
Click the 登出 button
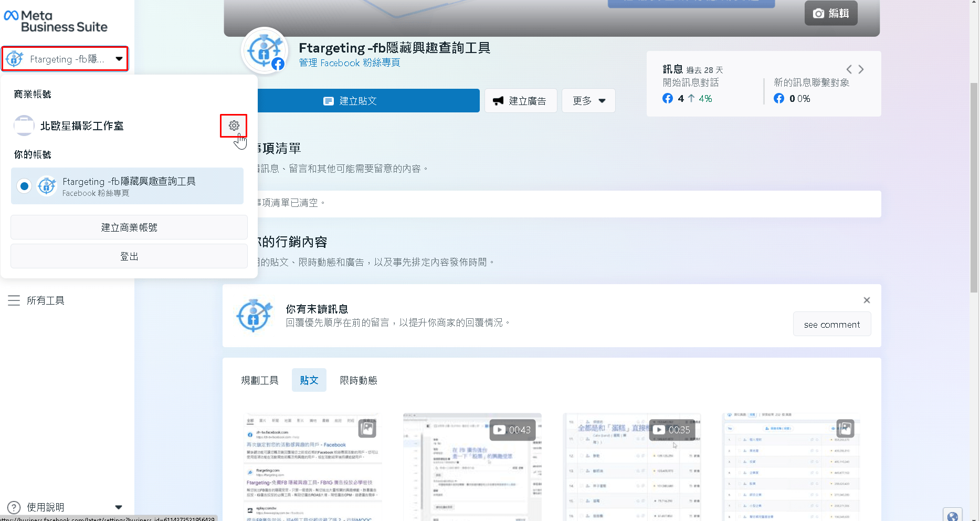[x=129, y=256]
